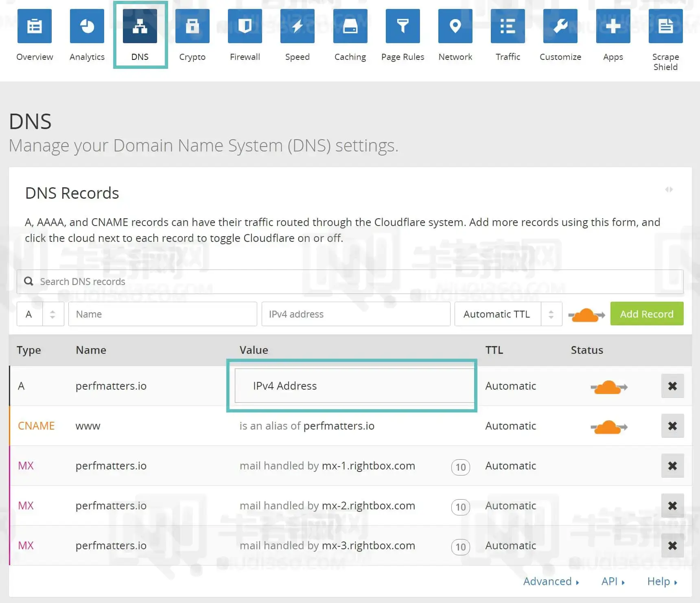Image resolution: width=700 pixels, height=603 pixels.
Task: Switch to the Page Rules tab label
Action: coord(403,57)
